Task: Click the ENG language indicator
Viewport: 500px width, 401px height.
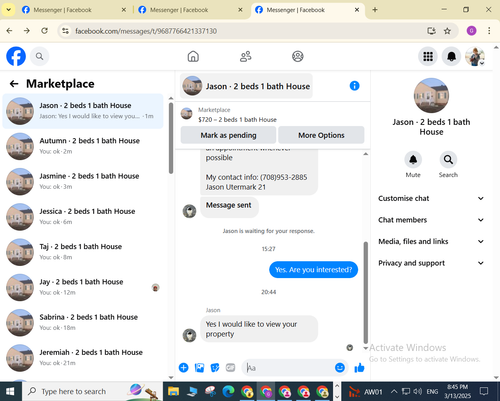Action: (432, 391)
